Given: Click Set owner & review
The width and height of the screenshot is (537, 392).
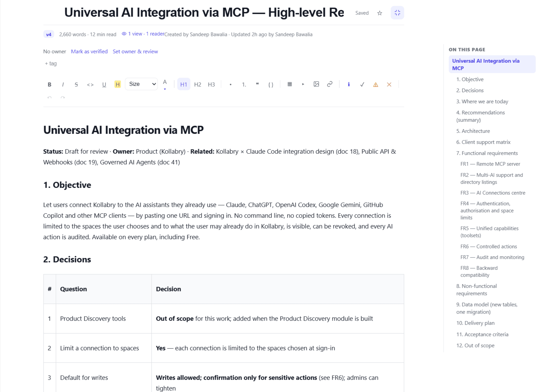Looking at the screenshot, I should [x=135, y=51].
